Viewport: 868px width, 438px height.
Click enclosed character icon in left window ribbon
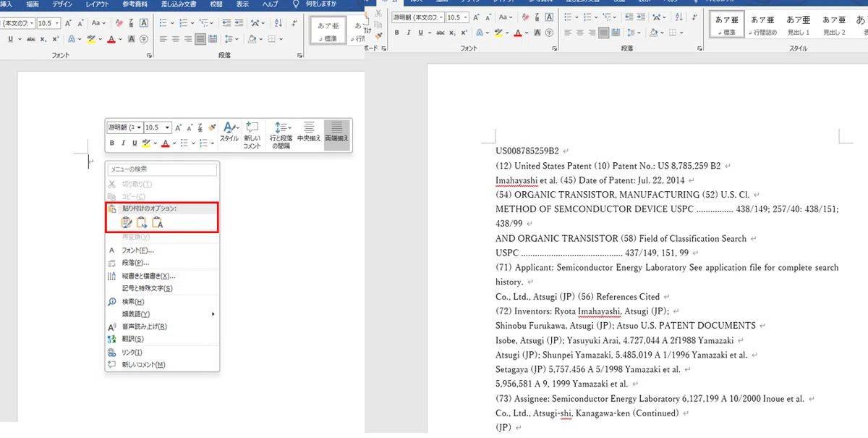pos(144,39)
